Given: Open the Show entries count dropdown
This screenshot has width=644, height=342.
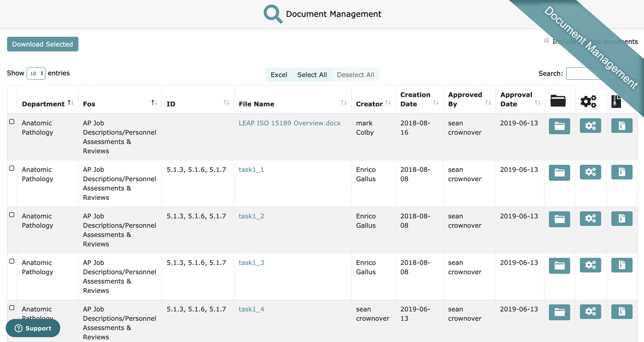Looking at the screenshot, I should pos(36,73).
